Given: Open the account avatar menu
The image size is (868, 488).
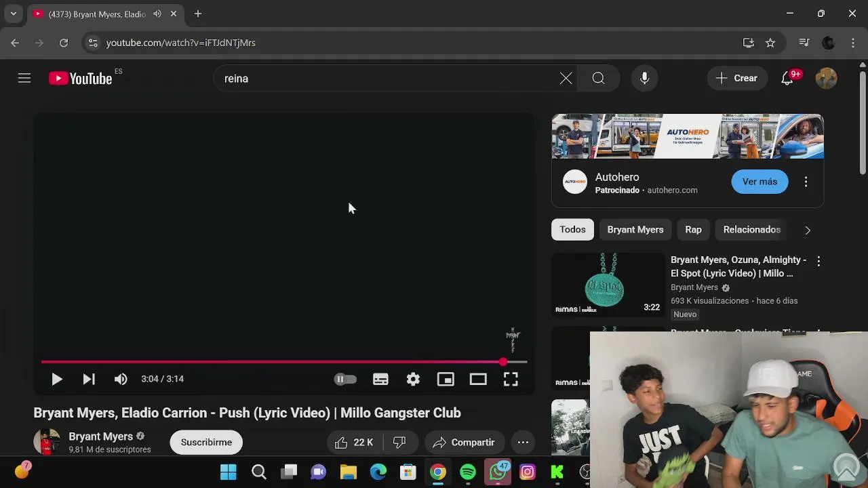Looking at the screenshot, I should coord(826,79).
